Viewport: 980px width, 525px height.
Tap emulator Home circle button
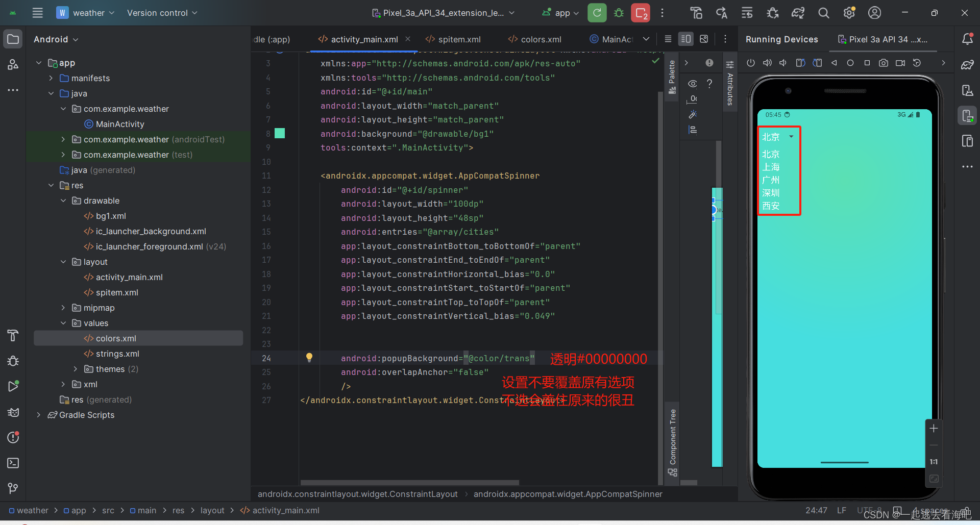pos(850,63)
